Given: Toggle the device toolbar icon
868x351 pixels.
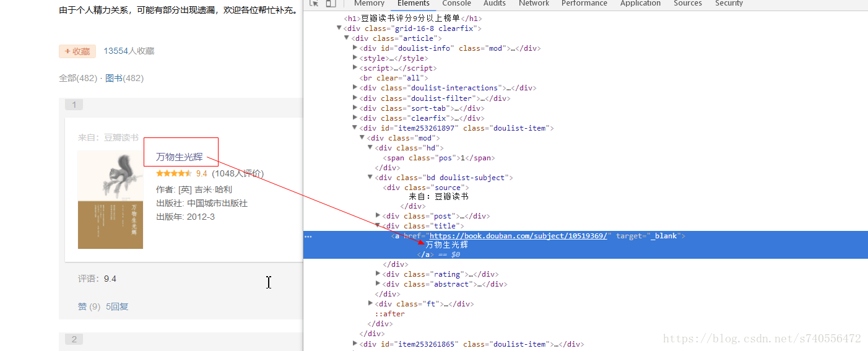Looking at the screenshot, I should tap(331, 3).
